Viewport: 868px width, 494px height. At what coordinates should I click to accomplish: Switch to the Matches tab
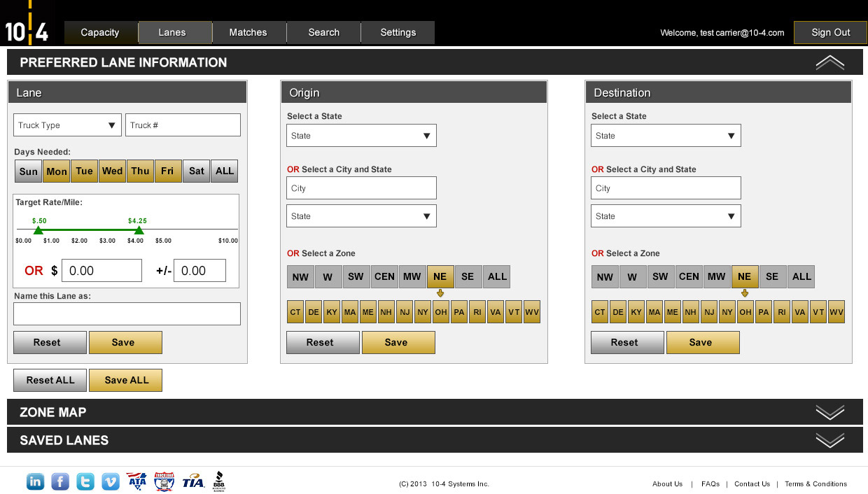(x=248, y=33)
